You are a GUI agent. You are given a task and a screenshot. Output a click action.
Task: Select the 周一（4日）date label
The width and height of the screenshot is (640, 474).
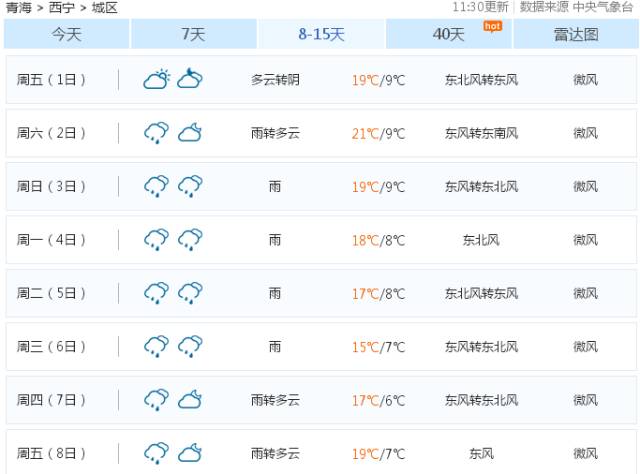point(51,240)
